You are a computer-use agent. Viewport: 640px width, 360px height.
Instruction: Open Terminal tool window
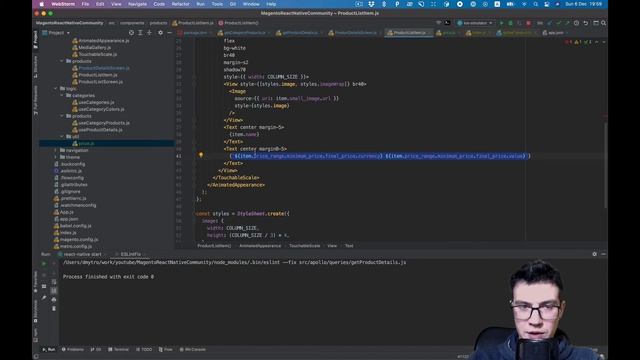118,349
